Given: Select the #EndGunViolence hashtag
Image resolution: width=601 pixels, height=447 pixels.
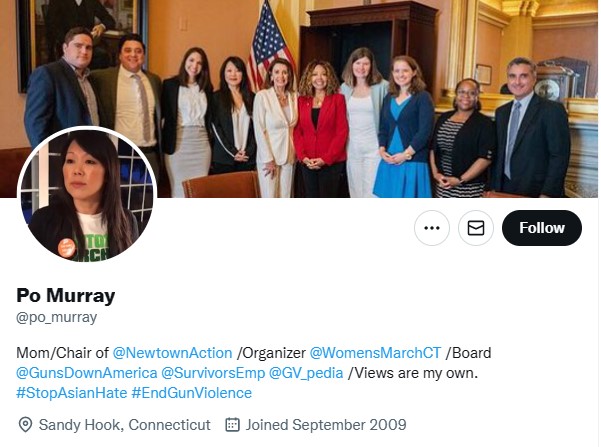Looking at the screenshot, I should click(x=192, y=393).
